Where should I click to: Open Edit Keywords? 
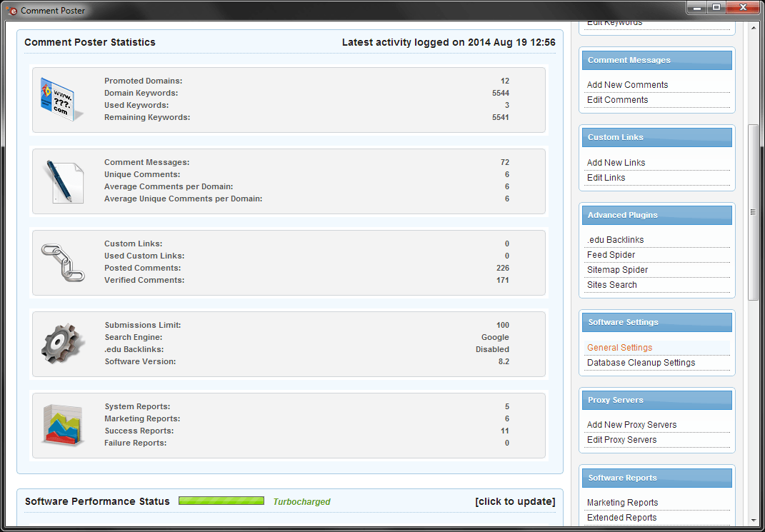(x=614, y=22)
